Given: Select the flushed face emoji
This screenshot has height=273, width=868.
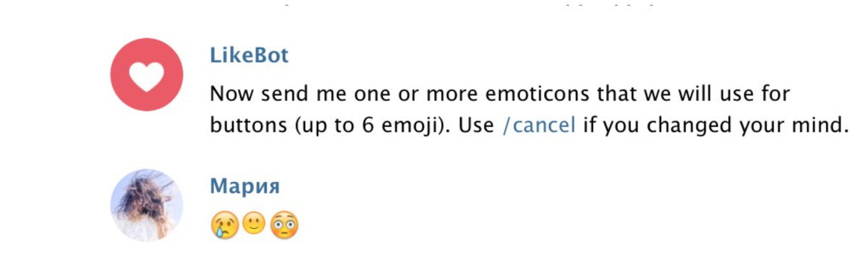Looking at the screenshot, I should 284,226.
